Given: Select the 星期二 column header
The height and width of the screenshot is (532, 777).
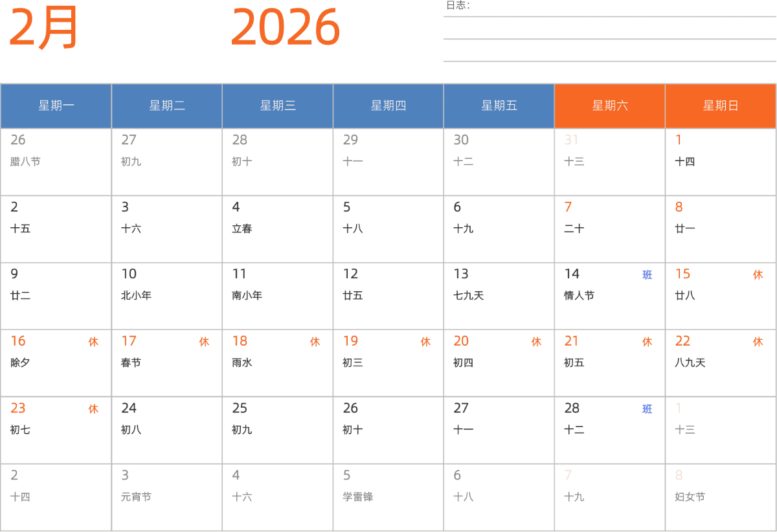Looking at the screenshot, I should click(x=167, y=105).
